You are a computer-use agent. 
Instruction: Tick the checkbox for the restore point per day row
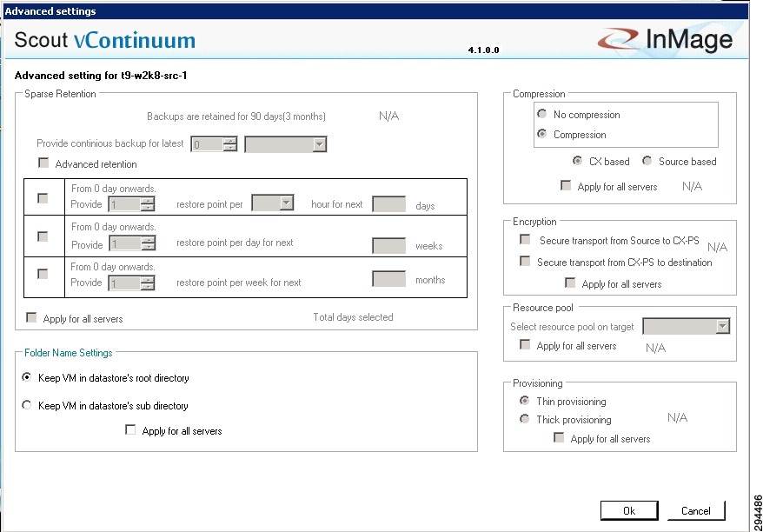43,236
